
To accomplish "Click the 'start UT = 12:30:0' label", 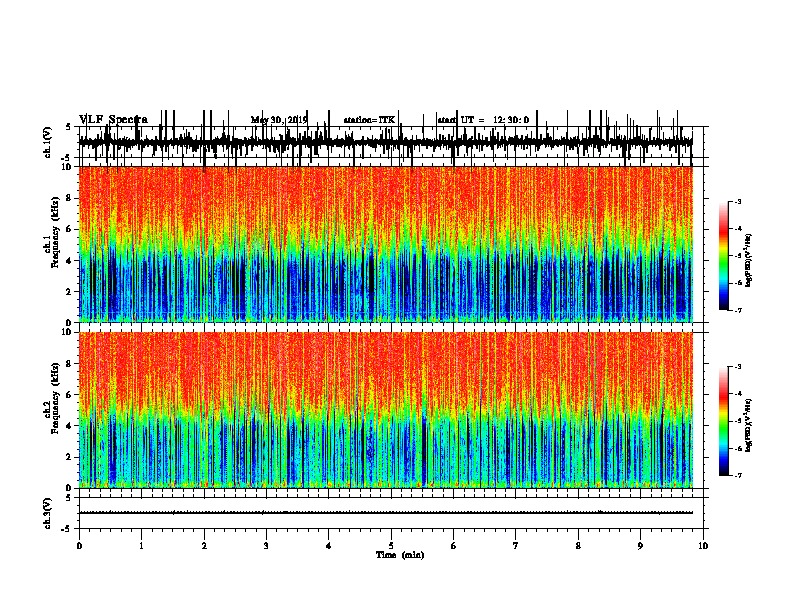I will pos(483,120).
